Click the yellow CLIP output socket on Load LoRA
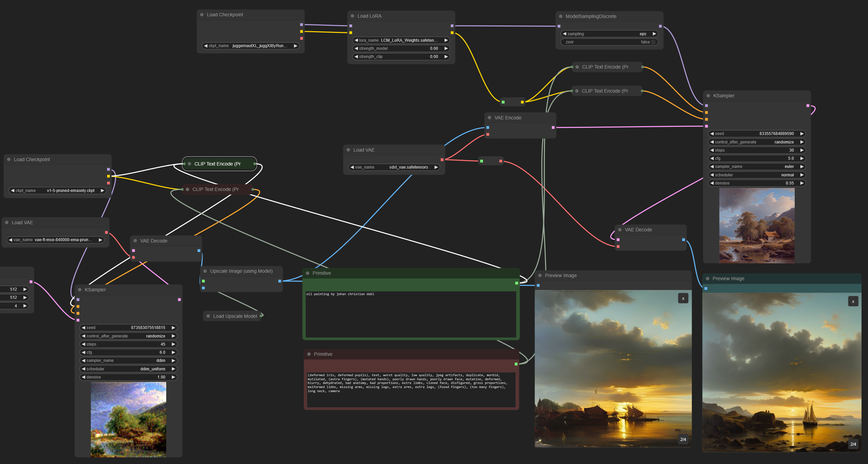Image resolution: width=868 pixels, height=464 pixels. 452,33
